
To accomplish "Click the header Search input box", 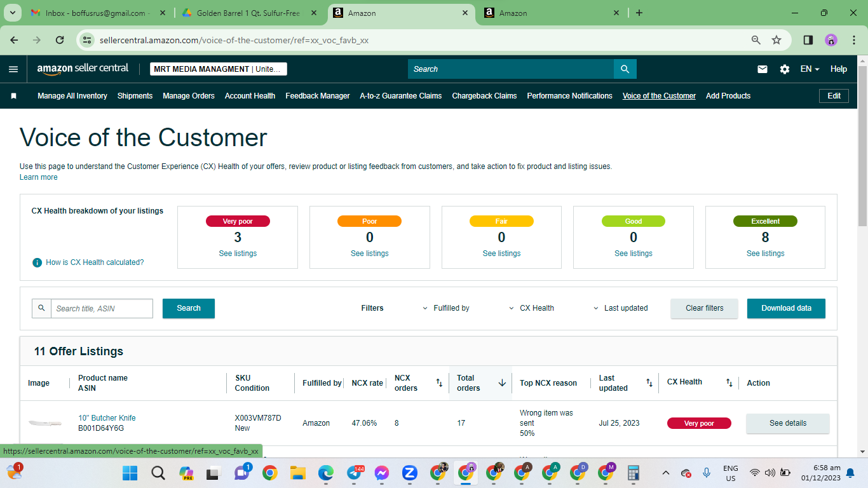I will point(511,69).
